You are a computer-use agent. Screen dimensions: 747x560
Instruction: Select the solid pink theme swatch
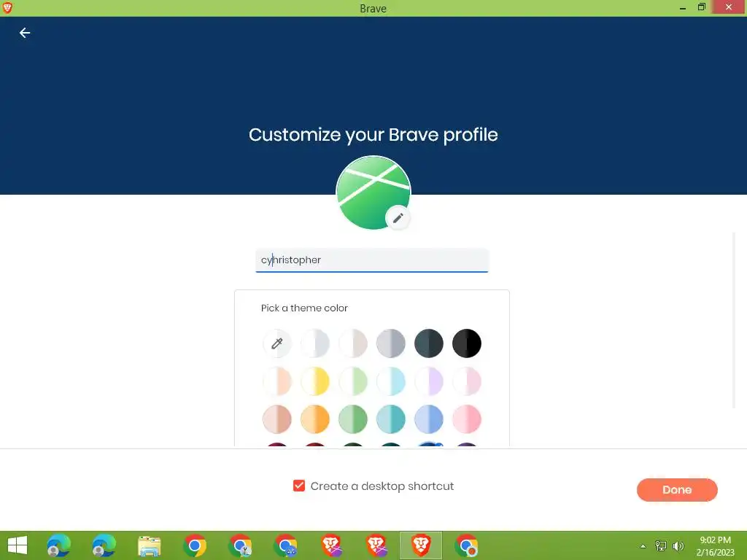click(x=467, y=419)
